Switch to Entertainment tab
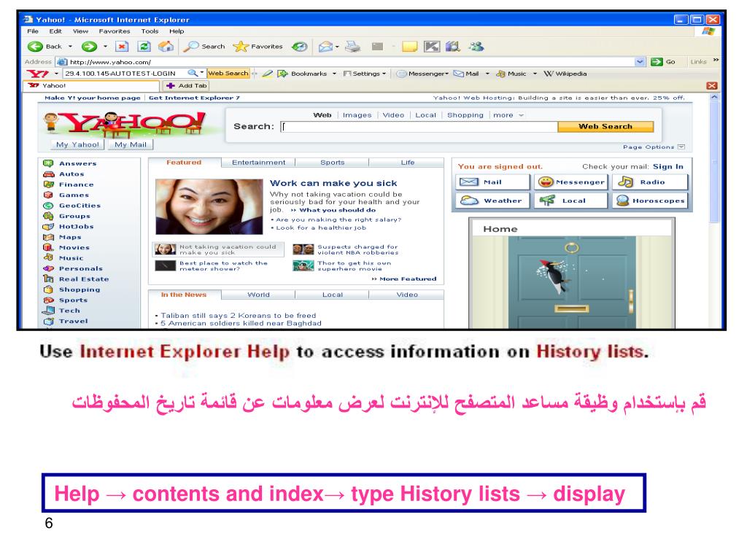This screenshot has height=560, width=747. point(259,163)
